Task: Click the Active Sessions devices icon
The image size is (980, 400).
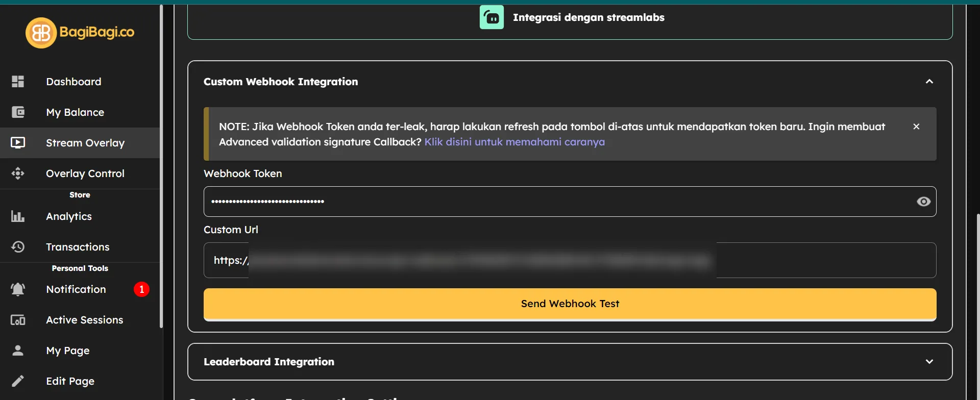Action: coord(18,320)
